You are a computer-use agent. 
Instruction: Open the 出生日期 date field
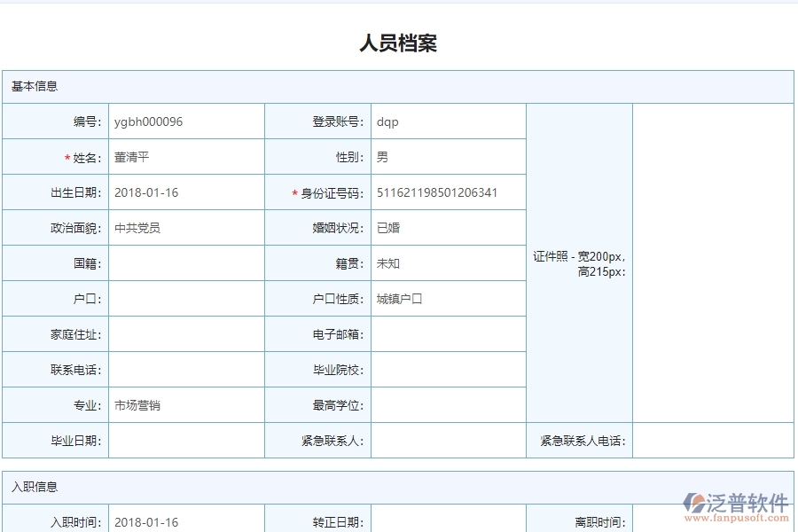[x=185, y=192]
